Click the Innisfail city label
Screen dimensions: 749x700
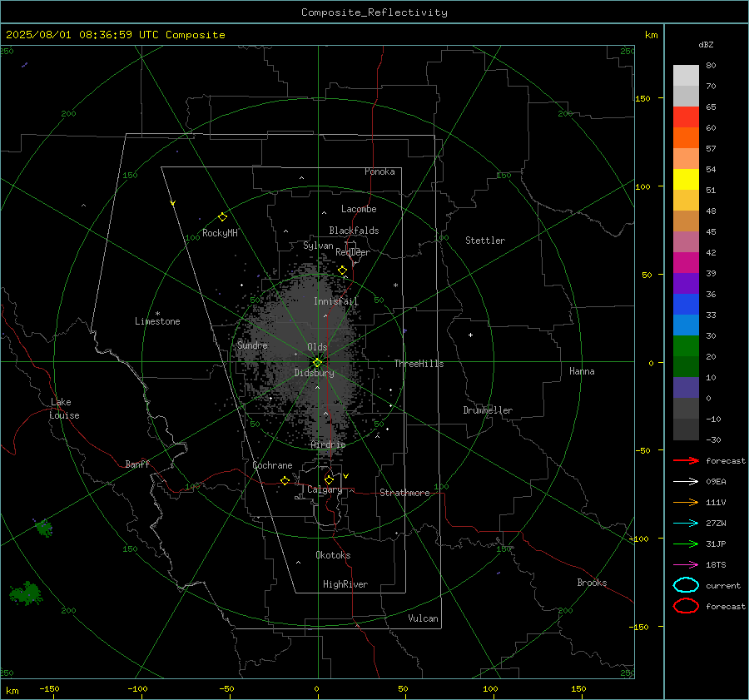tap(336, 301)
